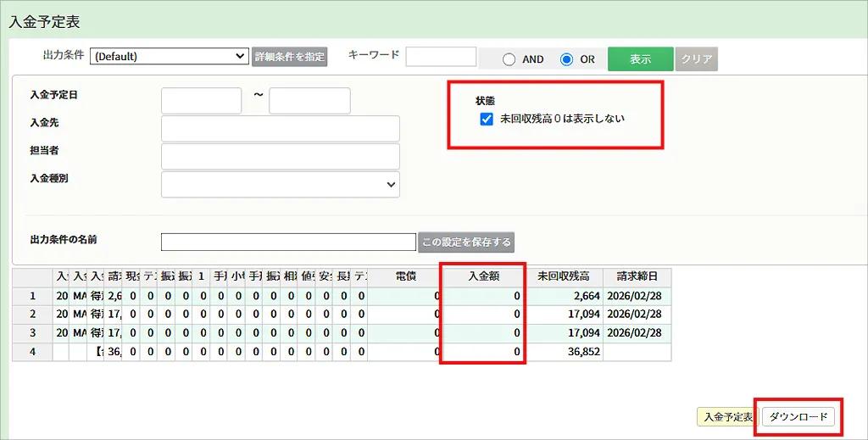This screenshot has height=440, width=868.
Task: Click row 3's 2026/02/28 date cell
Action: click(637, 333)
